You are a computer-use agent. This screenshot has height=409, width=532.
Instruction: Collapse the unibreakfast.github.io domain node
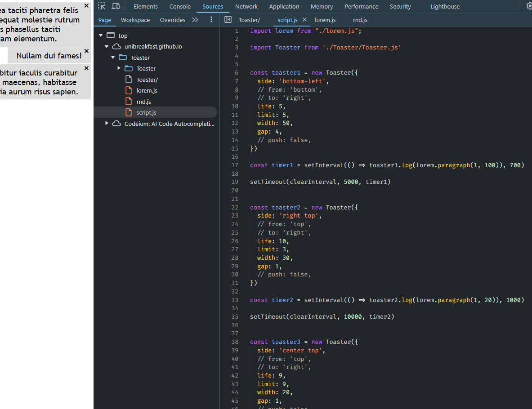click(x=107, y=46)
